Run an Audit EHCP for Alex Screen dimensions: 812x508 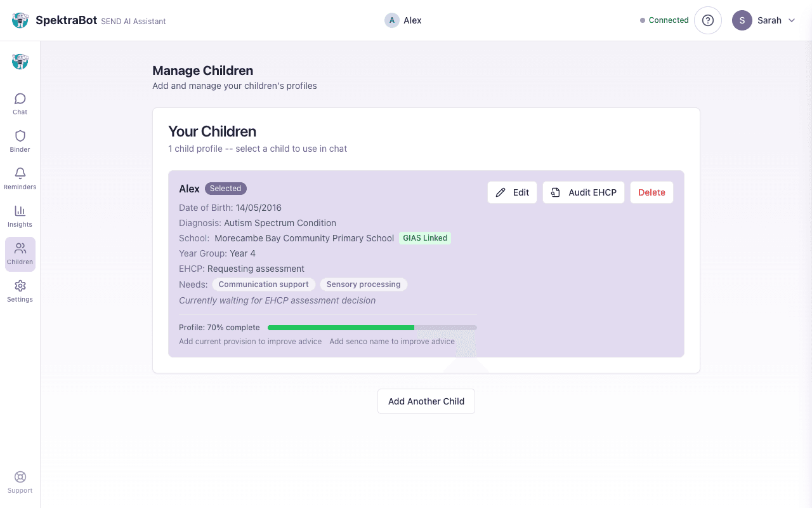point(583,192)
